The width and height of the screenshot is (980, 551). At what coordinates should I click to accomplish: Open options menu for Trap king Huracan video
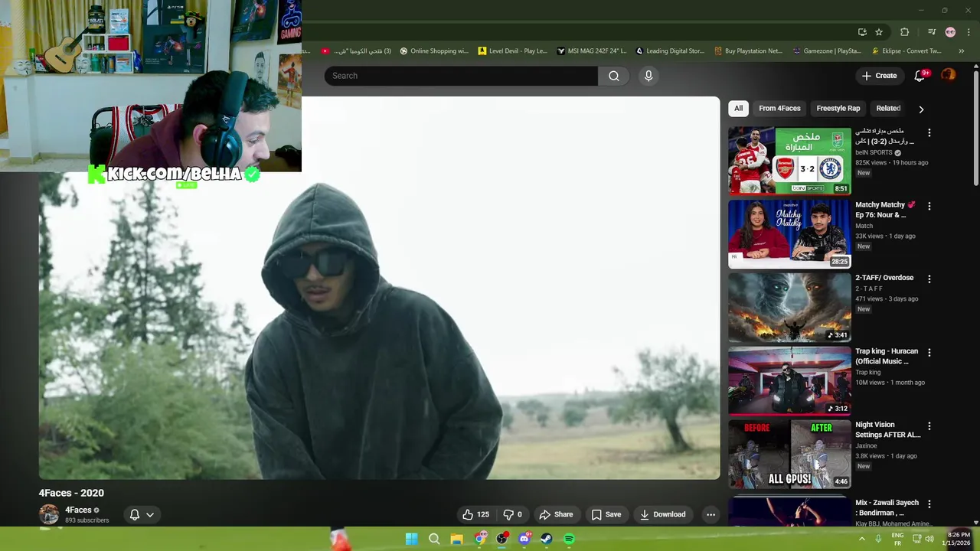(929, 353)
